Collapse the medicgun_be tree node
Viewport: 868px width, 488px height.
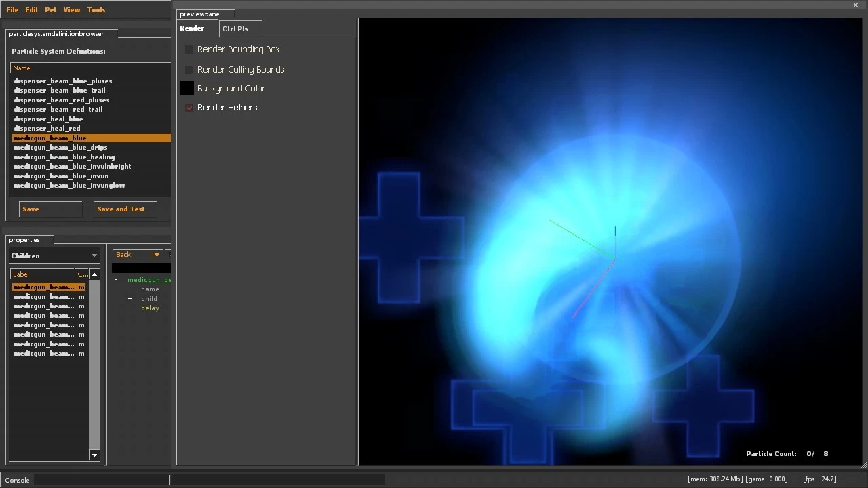(115, 280)
